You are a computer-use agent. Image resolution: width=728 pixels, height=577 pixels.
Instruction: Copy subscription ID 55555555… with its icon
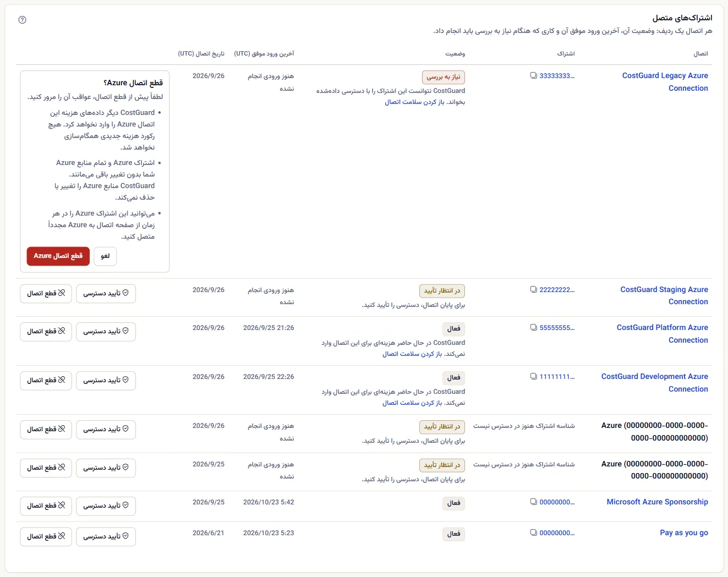(533, 327)
